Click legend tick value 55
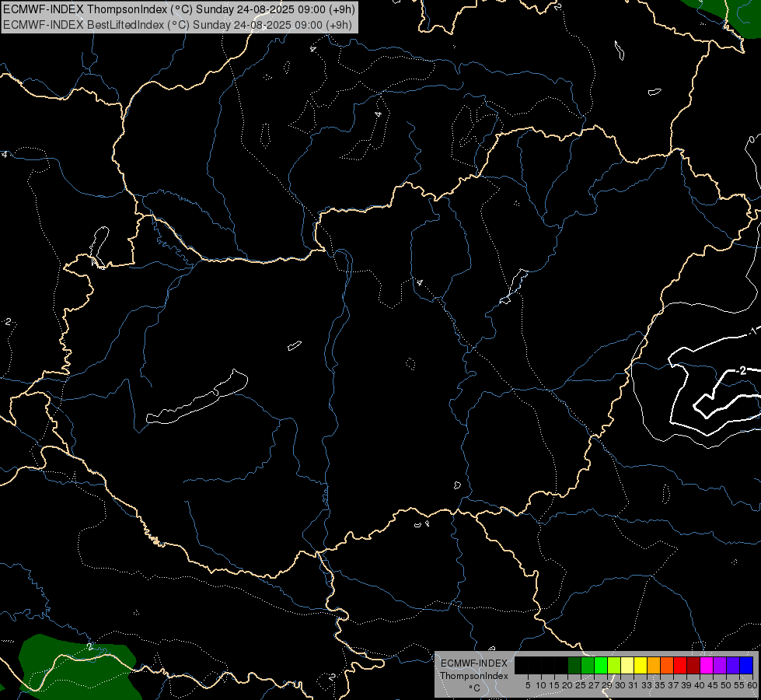 738,685
